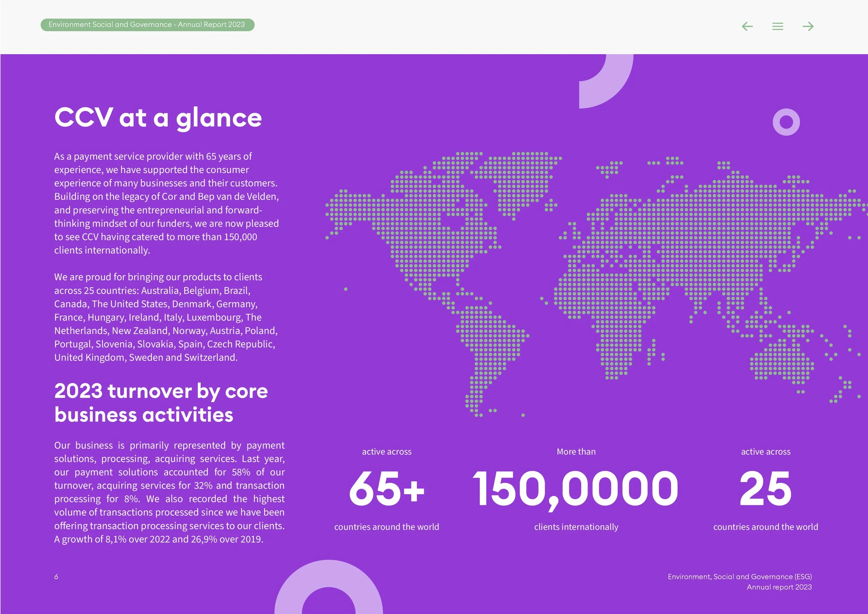Click the 'More than' label above 150,0000
Viewport: 868px width, 614px height.
point(576,451)
